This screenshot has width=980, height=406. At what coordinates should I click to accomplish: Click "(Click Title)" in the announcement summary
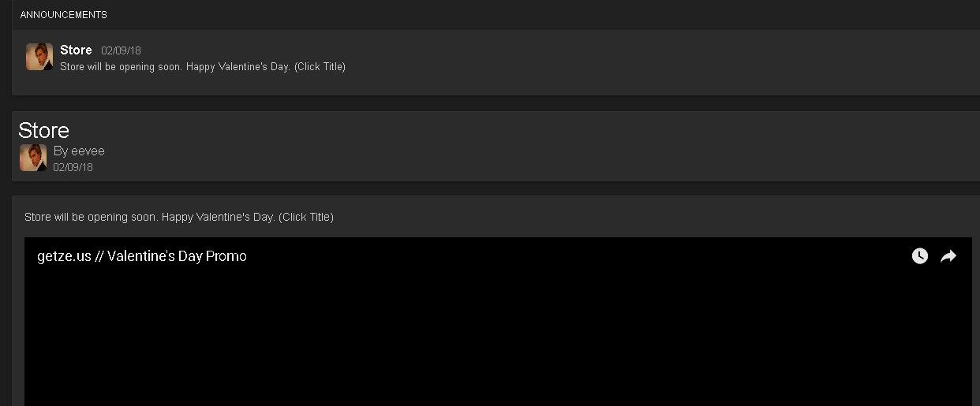[320, 67]
